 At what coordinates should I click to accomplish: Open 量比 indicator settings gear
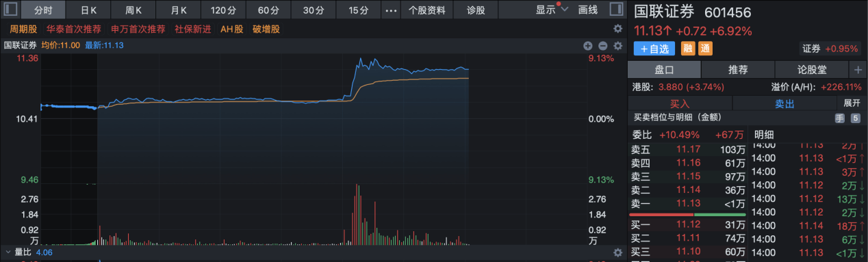coord(617,252)
